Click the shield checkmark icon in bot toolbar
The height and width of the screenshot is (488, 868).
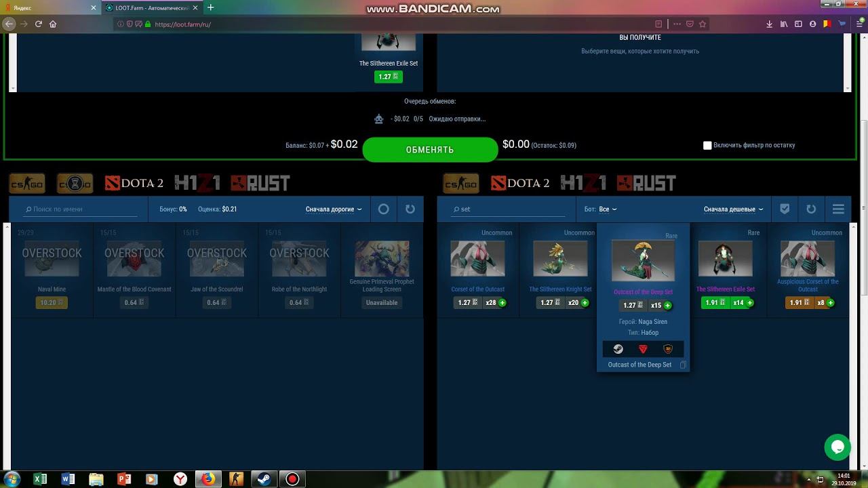click(x=785, y=209)
